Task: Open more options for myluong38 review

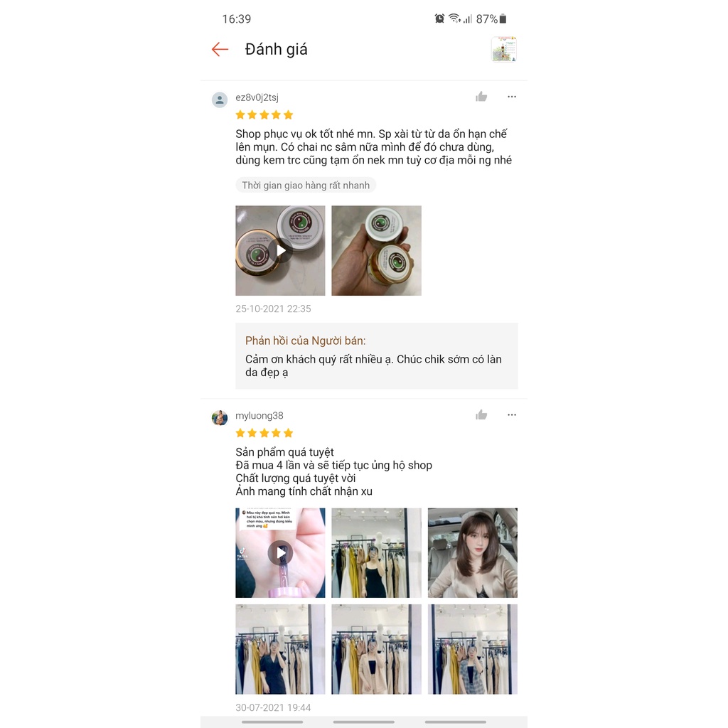Action: (512, 414)
